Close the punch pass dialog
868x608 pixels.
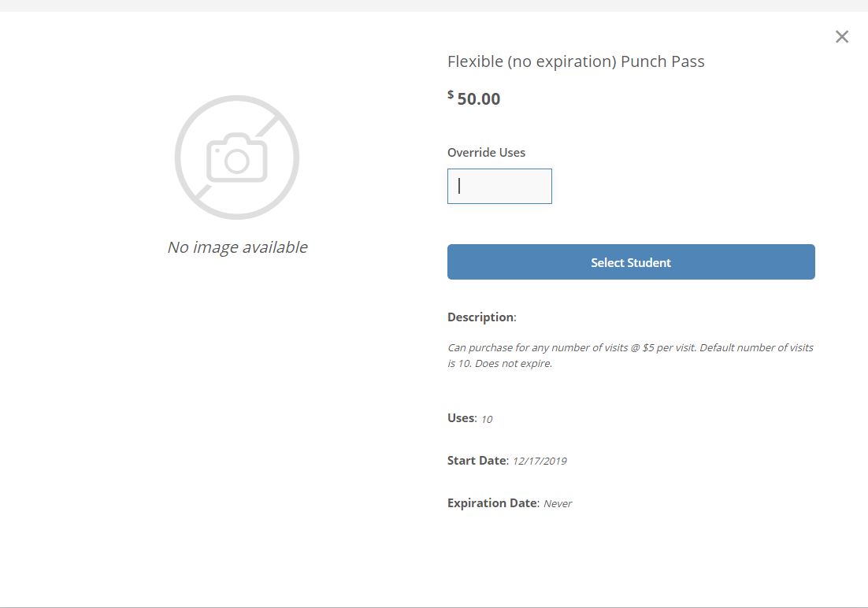[x=841, y=36]
